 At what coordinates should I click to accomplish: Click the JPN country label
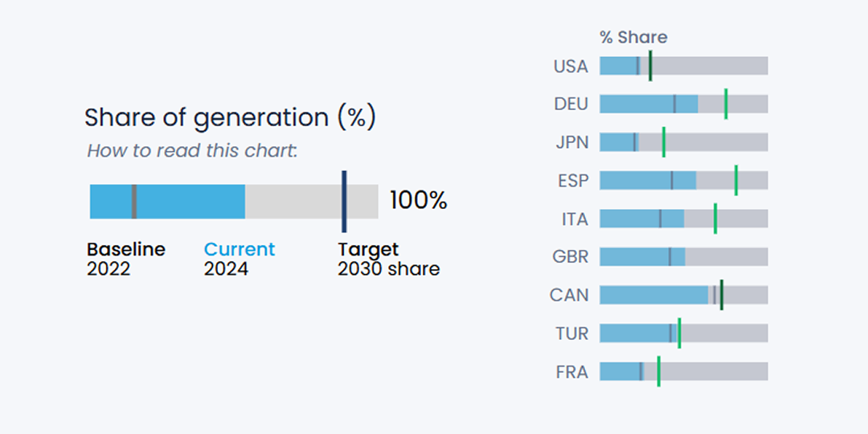(571, 143)
